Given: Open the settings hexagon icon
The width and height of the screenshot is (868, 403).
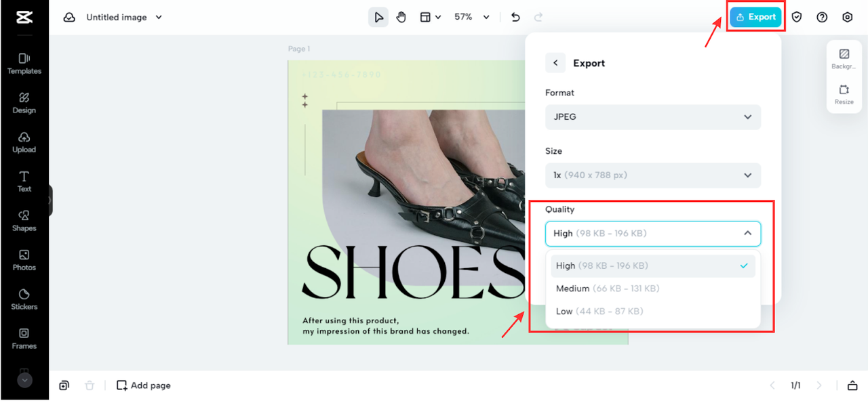Looking at the screenshot, I should tap(847, 18).
